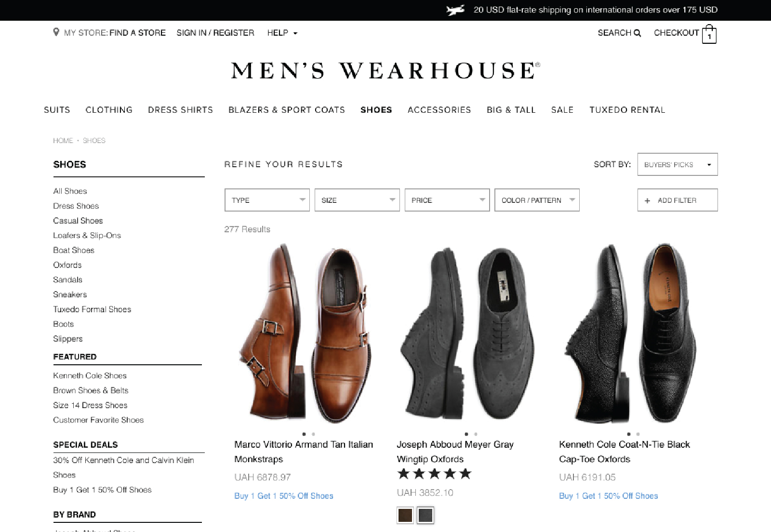The height and width of the screenshot is (532, 771).
Task: Click price UAH 6878.97
Action: point(263,478)
